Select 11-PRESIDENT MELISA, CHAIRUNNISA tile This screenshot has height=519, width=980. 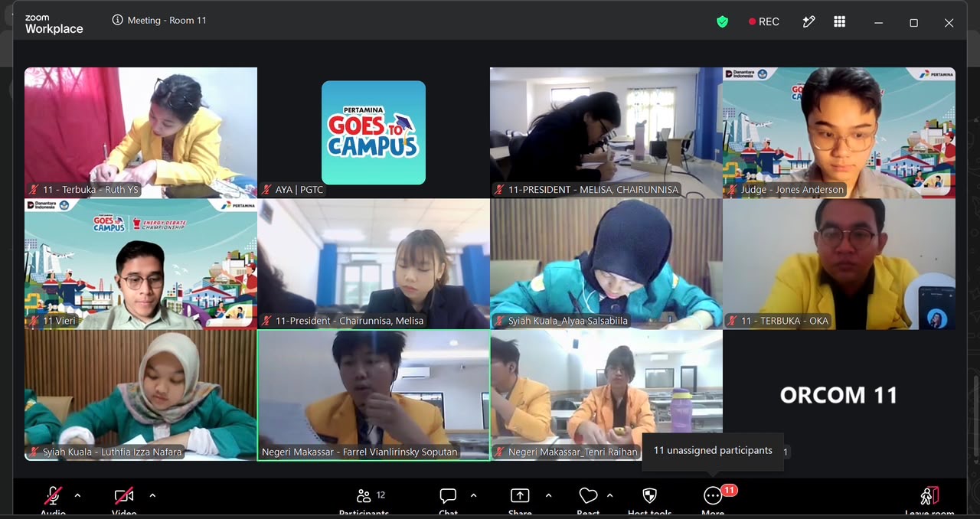tap(606, 132)
